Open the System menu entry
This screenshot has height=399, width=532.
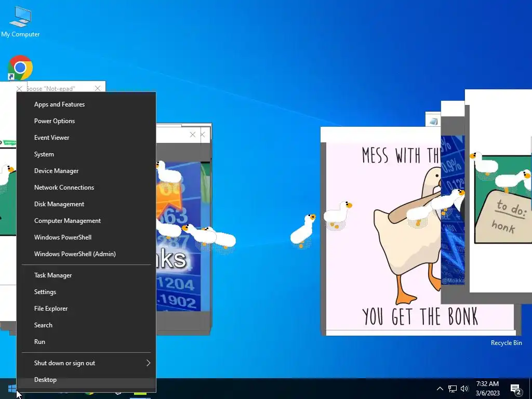pos(87,154)
